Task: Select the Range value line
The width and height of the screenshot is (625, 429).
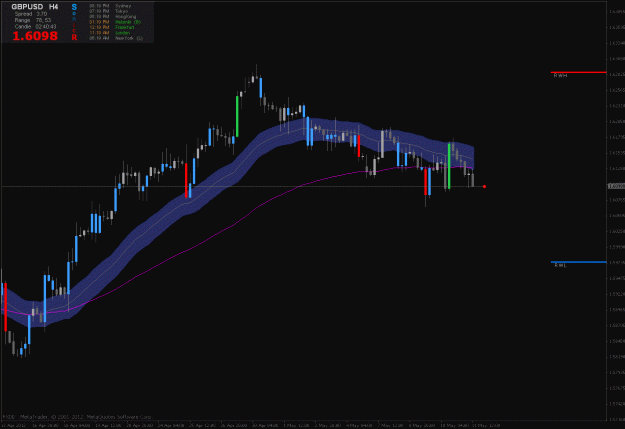Action: click(x=33, y=20)
